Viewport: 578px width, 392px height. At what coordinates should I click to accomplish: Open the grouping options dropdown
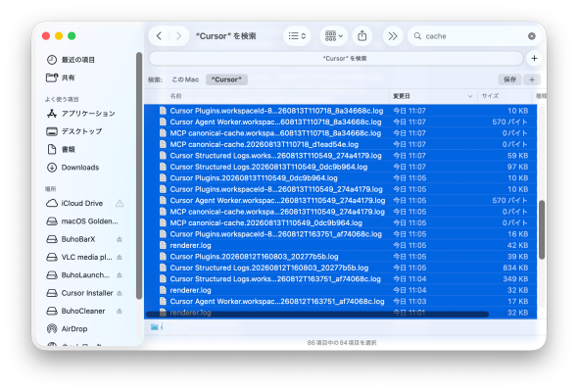tap(334, 36)
